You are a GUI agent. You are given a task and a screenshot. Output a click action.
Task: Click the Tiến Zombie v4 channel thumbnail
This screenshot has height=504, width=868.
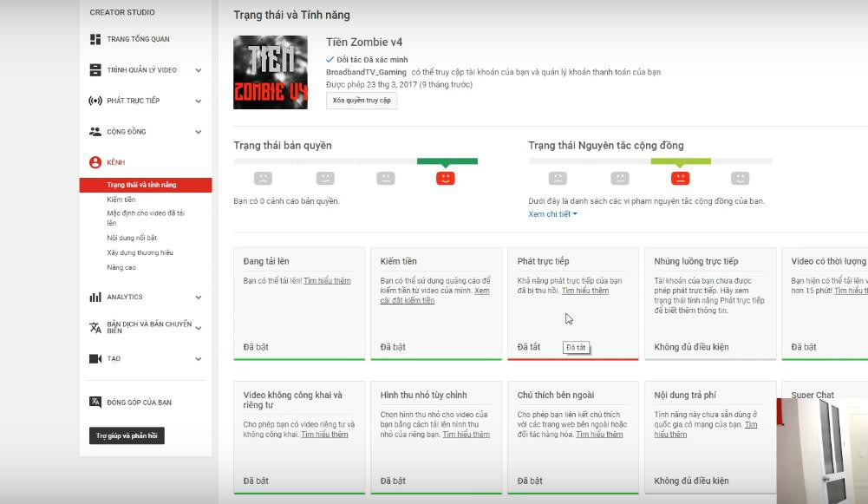(271, 73)
